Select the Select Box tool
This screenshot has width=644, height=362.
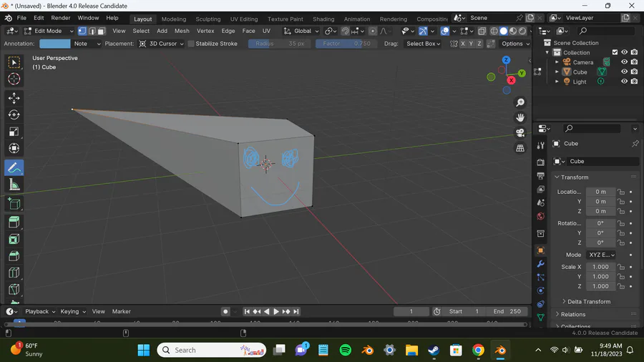[14, 62]
